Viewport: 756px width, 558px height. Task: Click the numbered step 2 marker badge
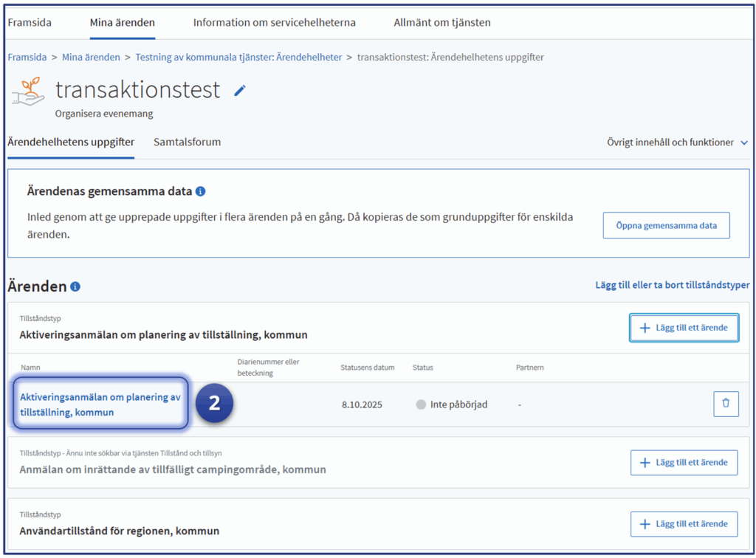(214, 404)
